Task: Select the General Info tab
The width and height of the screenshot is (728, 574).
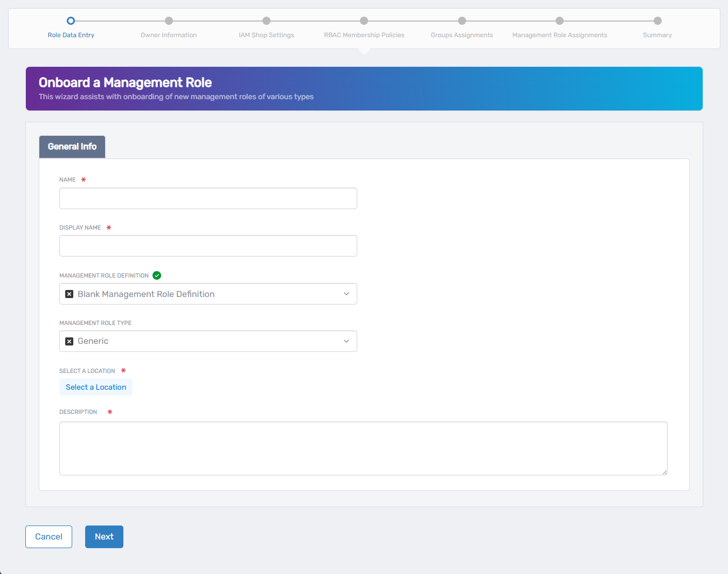Action: pos(72,147)
